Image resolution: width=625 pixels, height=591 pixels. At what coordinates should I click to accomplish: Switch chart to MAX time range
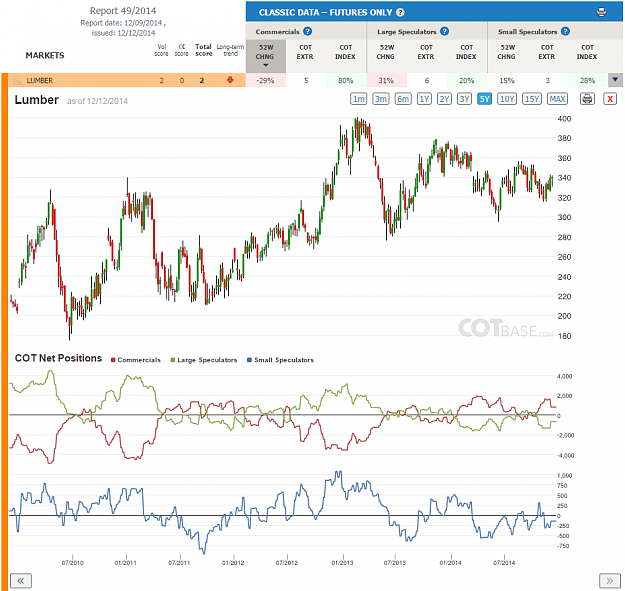click(557, 98)
